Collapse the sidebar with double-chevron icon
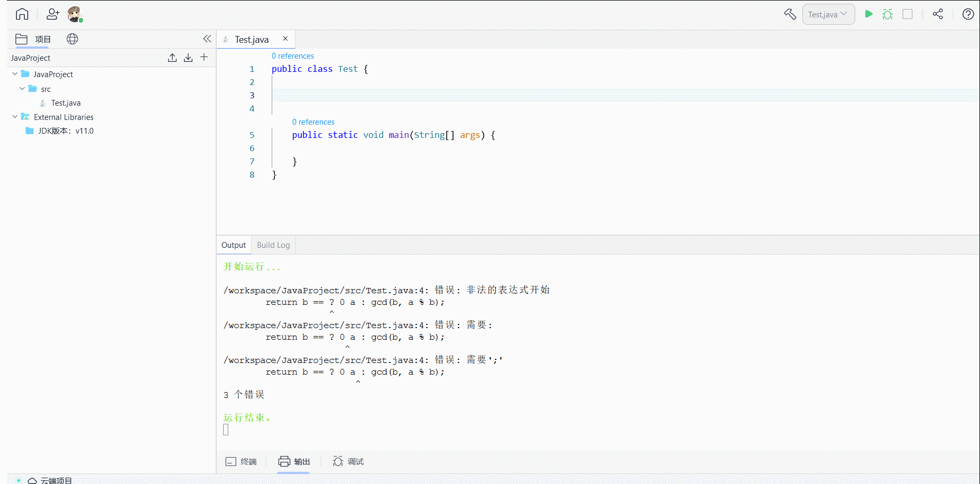 [x=207, y=39]
